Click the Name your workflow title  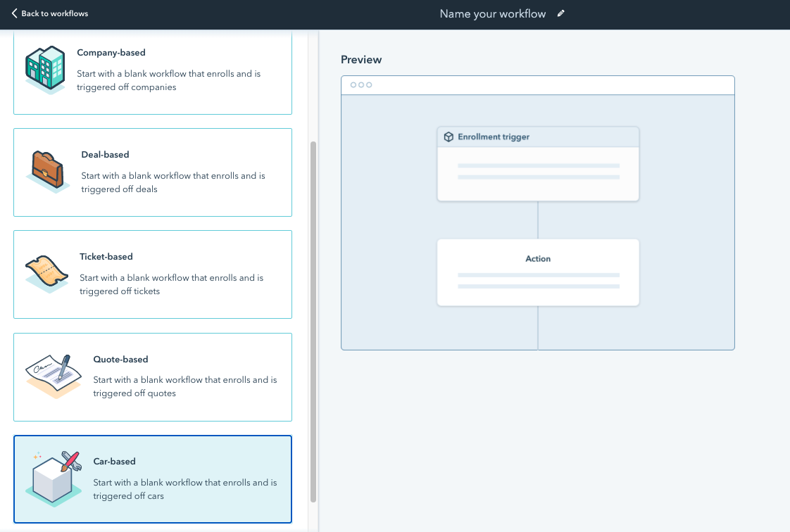[493, 13]
